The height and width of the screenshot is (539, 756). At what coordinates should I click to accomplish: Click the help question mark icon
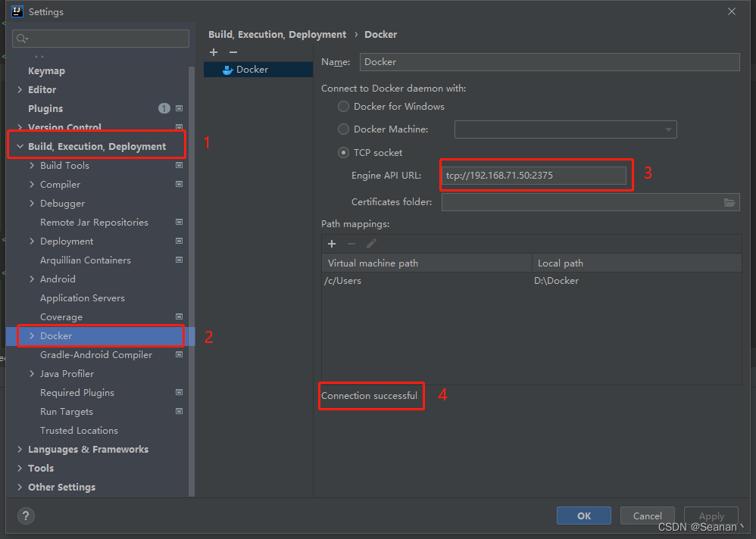[26, 516]
